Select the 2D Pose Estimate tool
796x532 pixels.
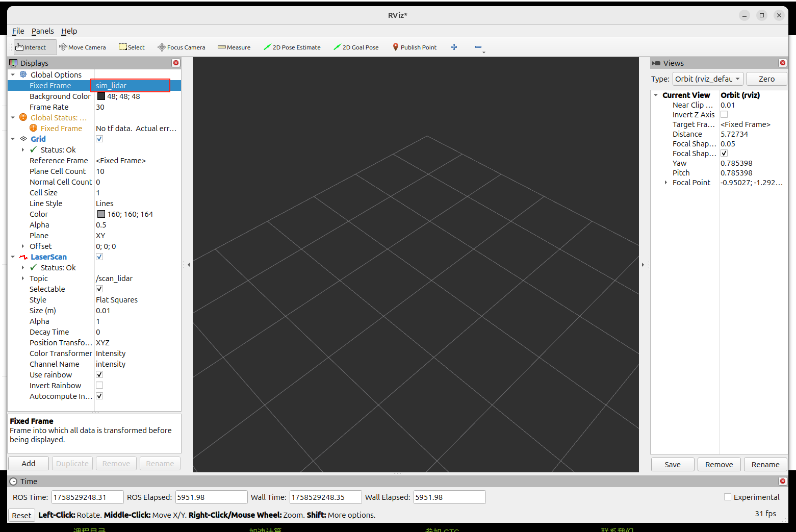tap(292, 47)
